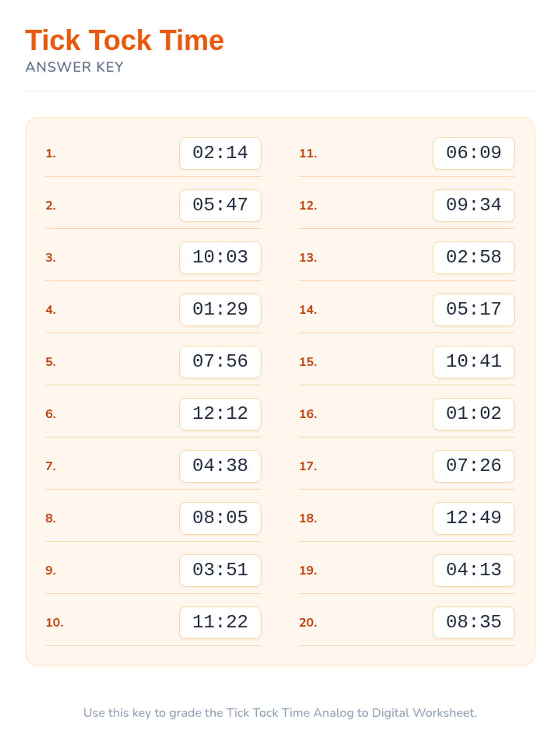This screenshot has width=560, height=747.
Task: Click the question number 16 label
Action: (308, 414)
